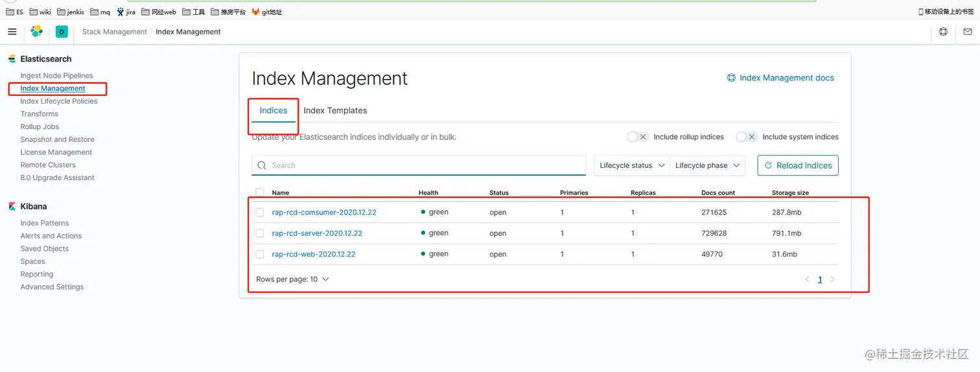Click the Elastic logo icon
980x372 pixels.
coord(37,31)
